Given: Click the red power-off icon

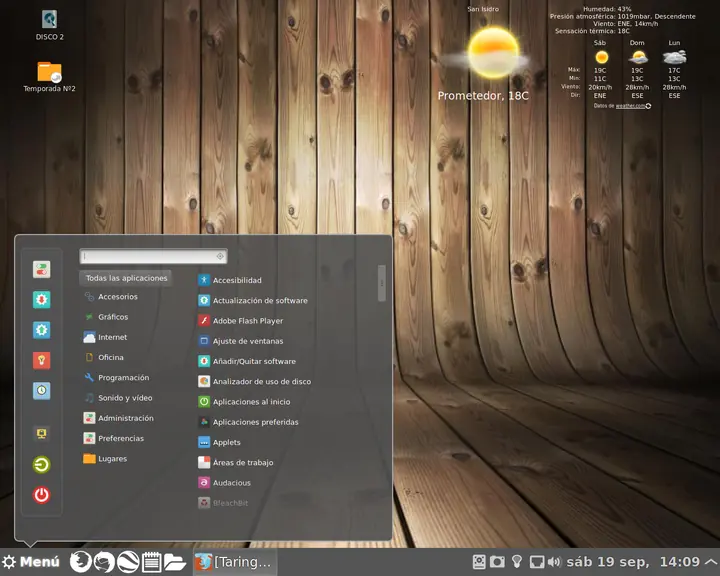Looking at the screenshot, I should tap(41, 495).
